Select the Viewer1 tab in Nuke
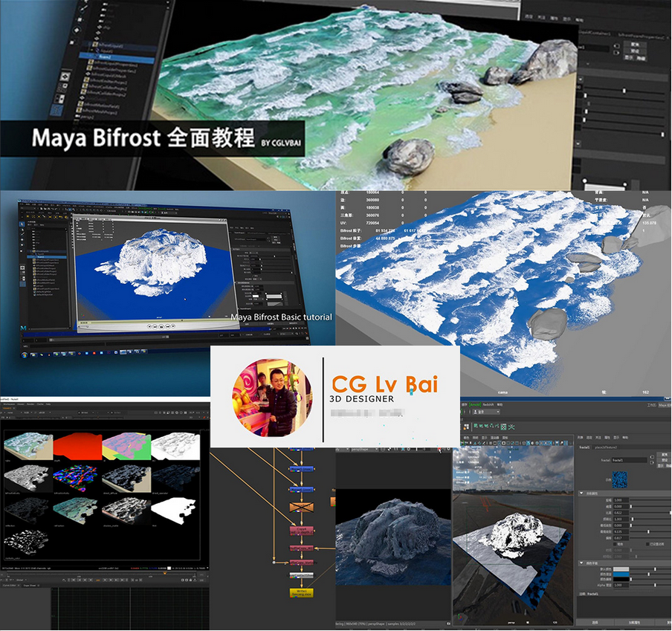The width and height of the screenshot is (672, 631). (7, 409)
